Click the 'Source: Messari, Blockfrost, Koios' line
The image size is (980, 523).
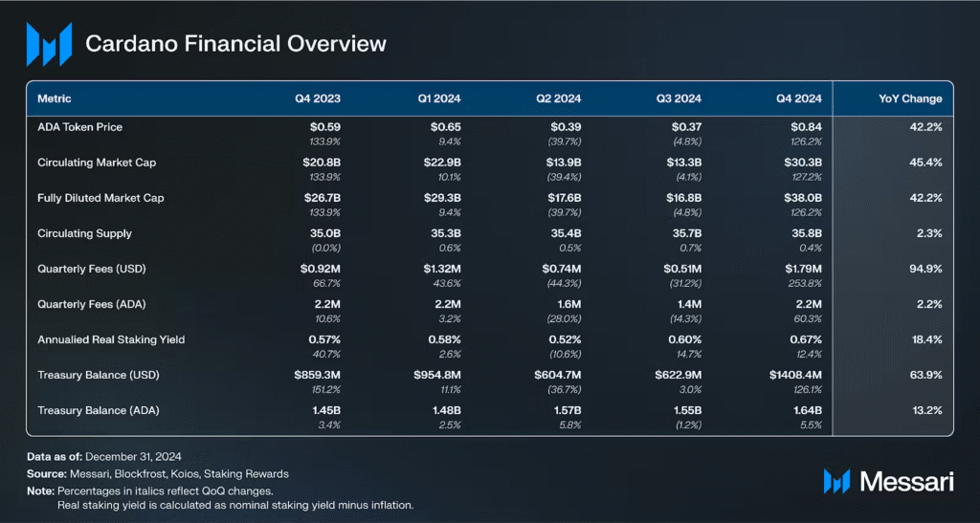[x=158, y=473]
